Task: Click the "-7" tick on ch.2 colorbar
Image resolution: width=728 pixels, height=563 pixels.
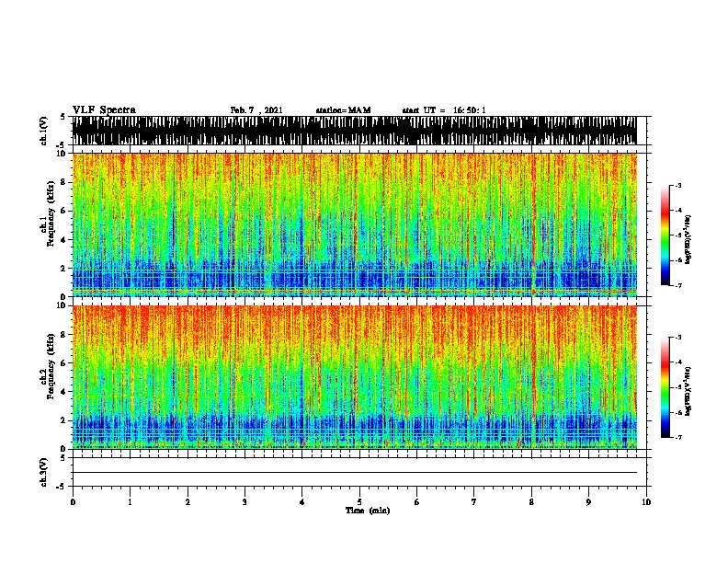Action: [x=678, y=438]
